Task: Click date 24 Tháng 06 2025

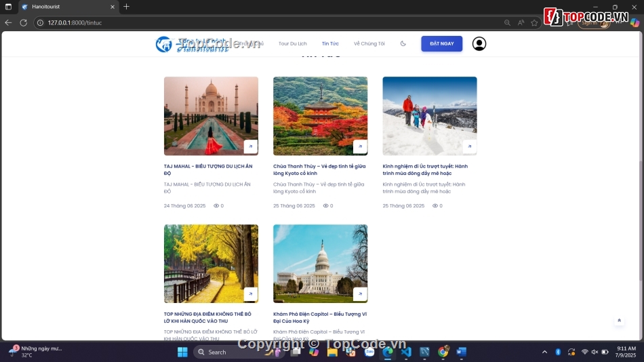Action: [185, 206]
